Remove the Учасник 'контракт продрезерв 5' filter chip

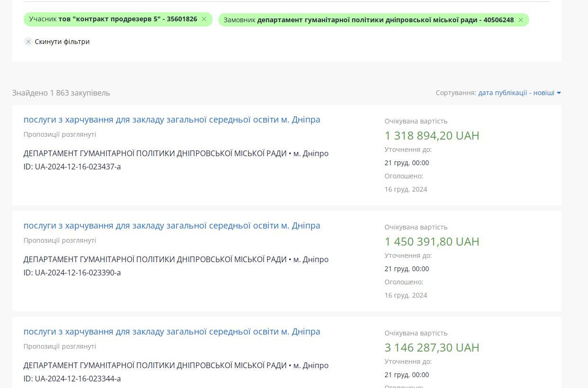pos(204,19)
